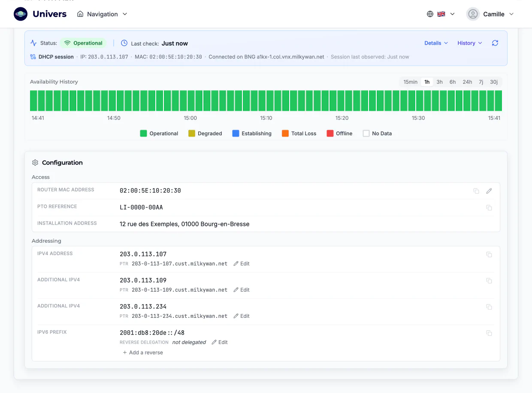The image size is (532, 393).
Task: Copy the router MAC address
Action: pos(476,191)
